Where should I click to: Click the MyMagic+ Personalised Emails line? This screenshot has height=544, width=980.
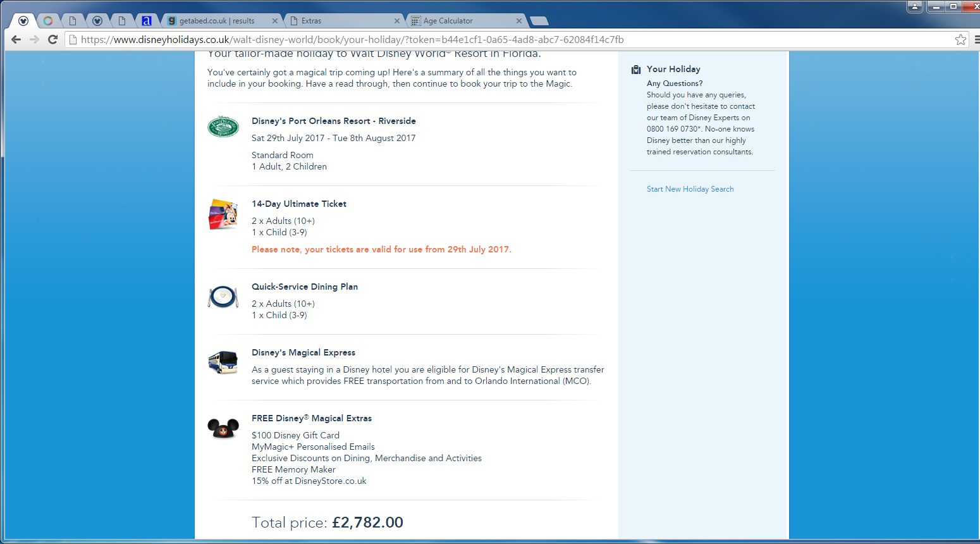coord(313,447)
